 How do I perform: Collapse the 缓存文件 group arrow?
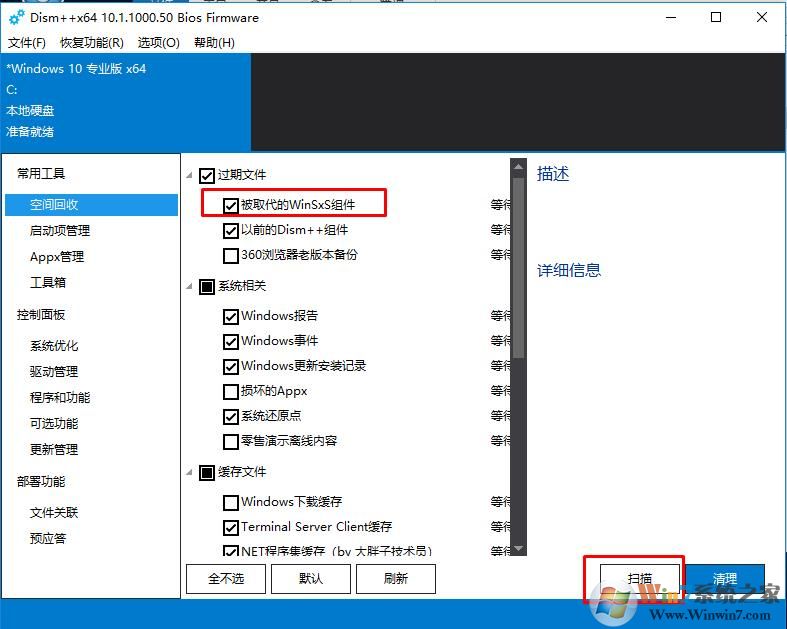[190, 472]
